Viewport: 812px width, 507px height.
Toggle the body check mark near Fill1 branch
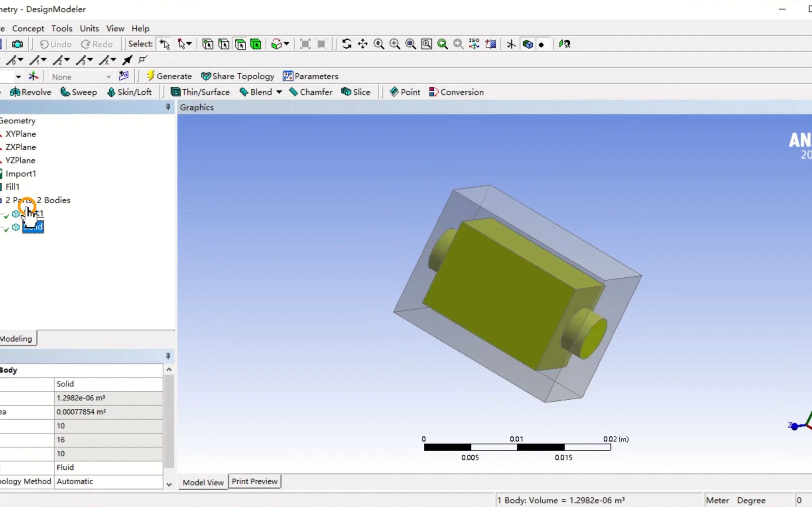point(6,216)
